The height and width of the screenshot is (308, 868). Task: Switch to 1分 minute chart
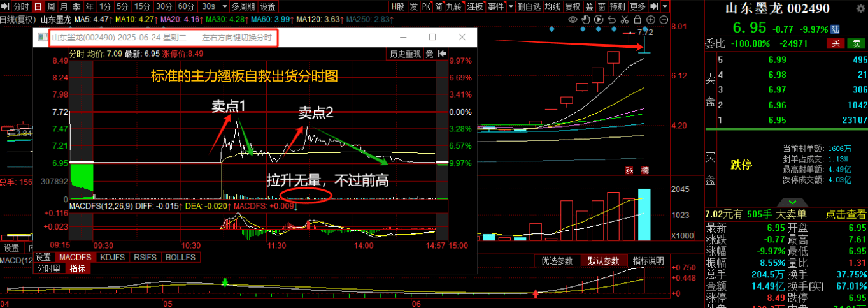pos(105,6)
